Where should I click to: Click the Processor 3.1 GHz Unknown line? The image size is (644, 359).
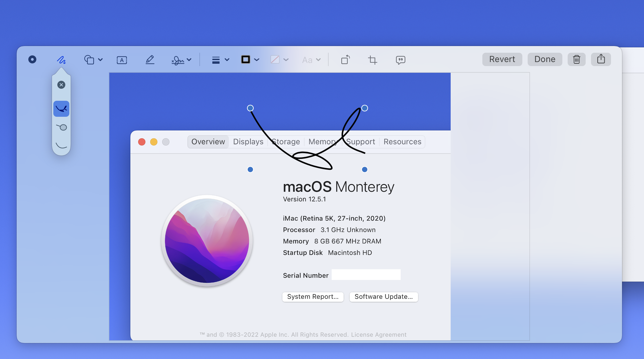pyautogui.click(x=329, y=230)
